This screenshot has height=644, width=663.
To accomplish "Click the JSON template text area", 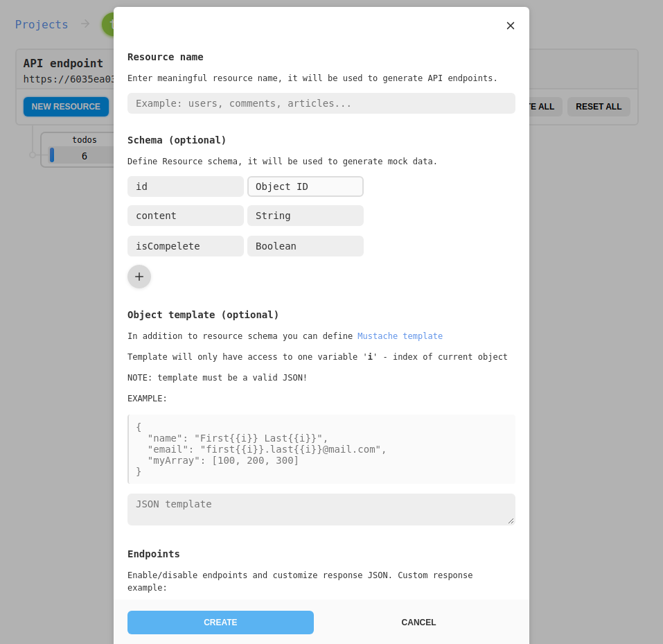I will point(321,509).
